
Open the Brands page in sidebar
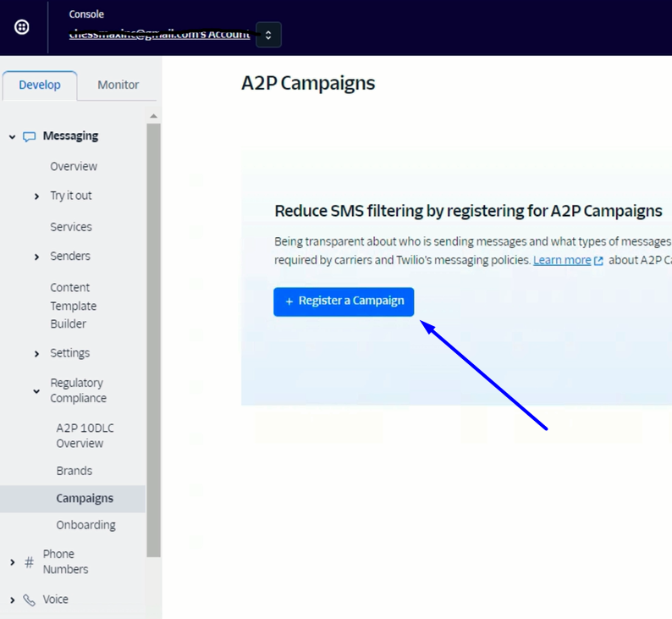(x=74, y=471)
